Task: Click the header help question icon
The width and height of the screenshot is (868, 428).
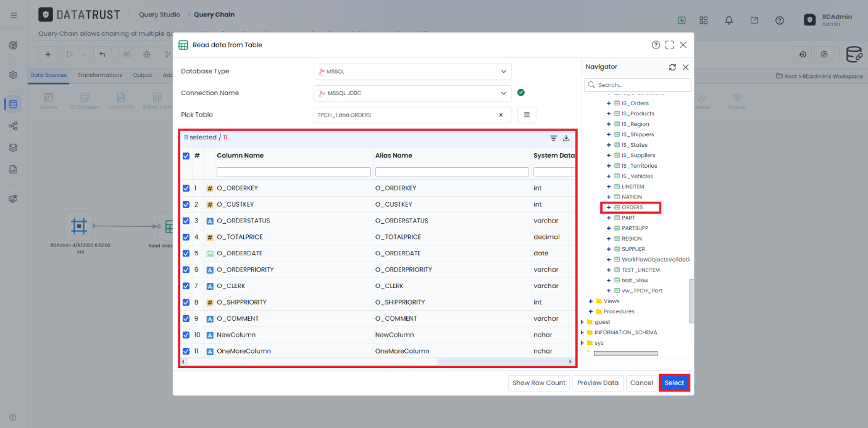Action: pos(780,20)
